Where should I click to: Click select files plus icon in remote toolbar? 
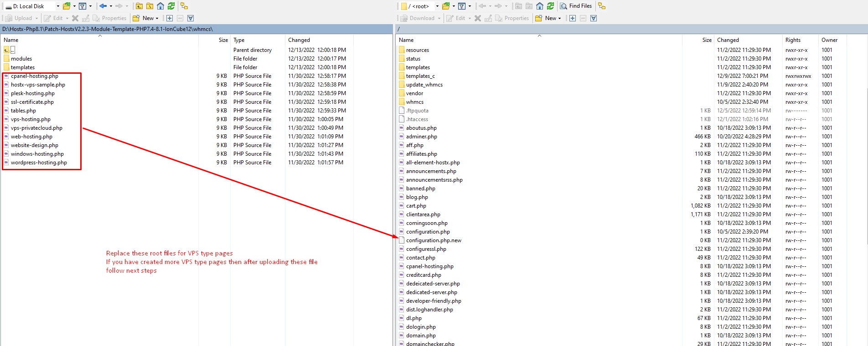(573, 18)
